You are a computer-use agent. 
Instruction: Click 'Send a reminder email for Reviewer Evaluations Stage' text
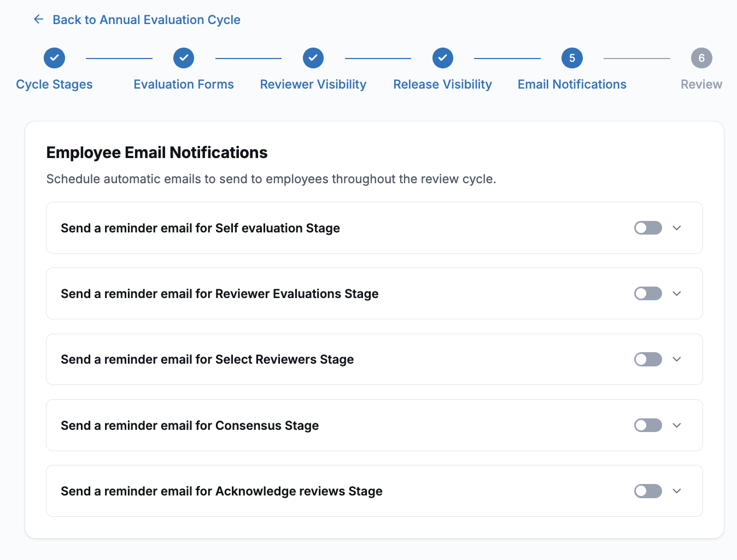click(x=219, y=294)
